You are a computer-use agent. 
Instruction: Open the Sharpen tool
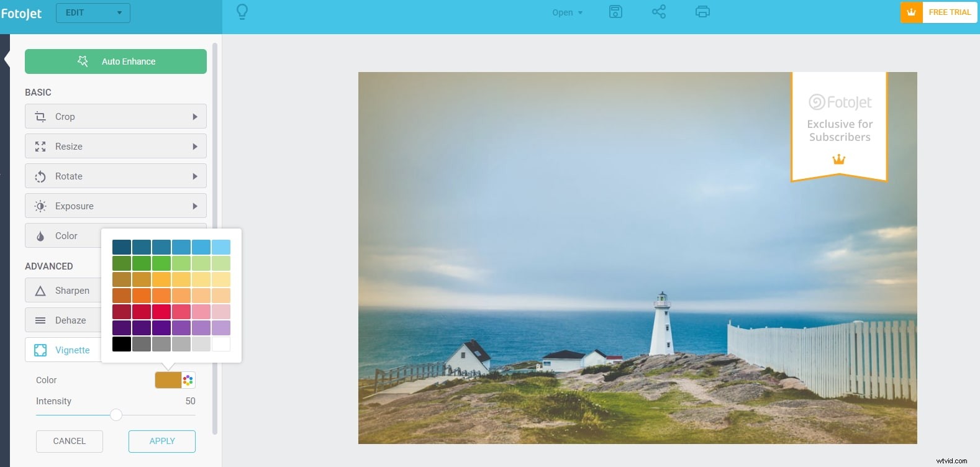pyautogui.click(x=63, y=291)
